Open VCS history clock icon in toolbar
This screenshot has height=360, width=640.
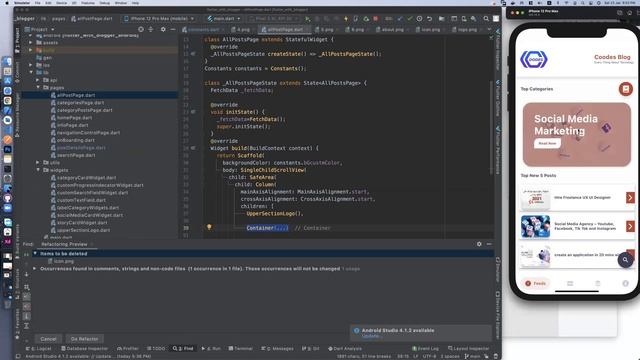419,19
